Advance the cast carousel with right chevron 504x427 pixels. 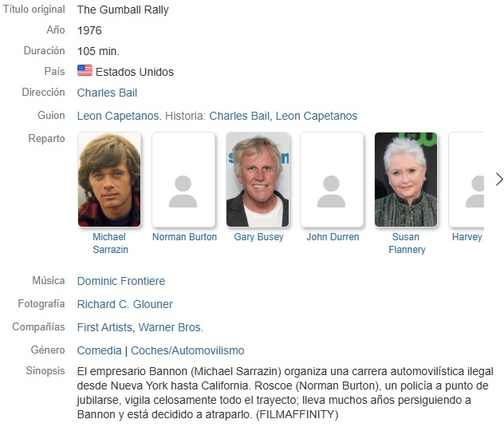tap(499, 180)
